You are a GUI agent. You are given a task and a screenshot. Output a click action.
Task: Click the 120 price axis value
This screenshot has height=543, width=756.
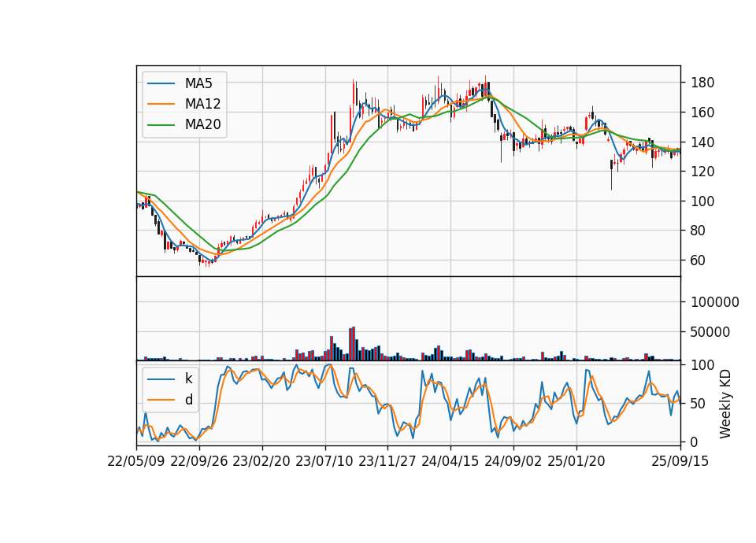[702, 172]
